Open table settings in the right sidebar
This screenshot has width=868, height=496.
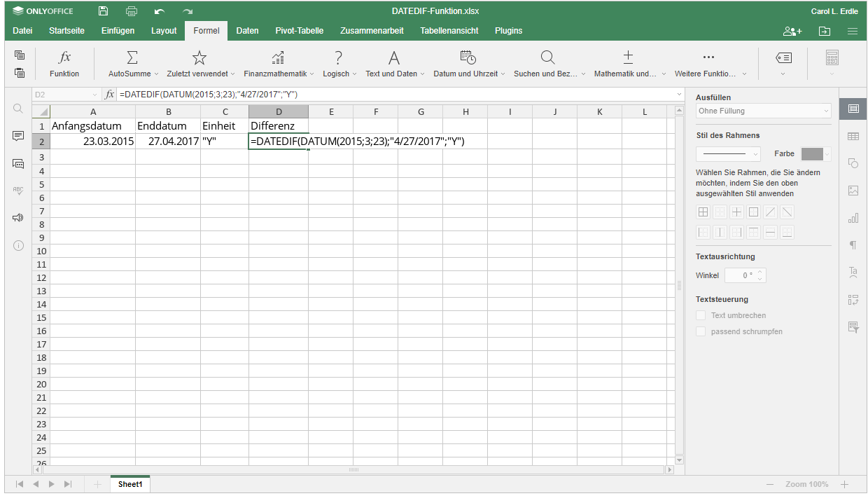point(853,136)
